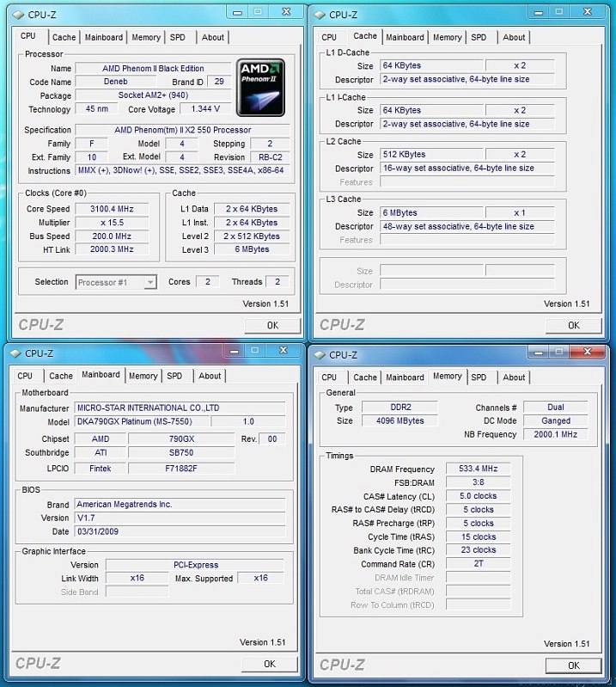Screen dimensions: 616x687
Task: Click the BIOS brand 'American Megatrends Inc.'
Action: tap(180, 505)
